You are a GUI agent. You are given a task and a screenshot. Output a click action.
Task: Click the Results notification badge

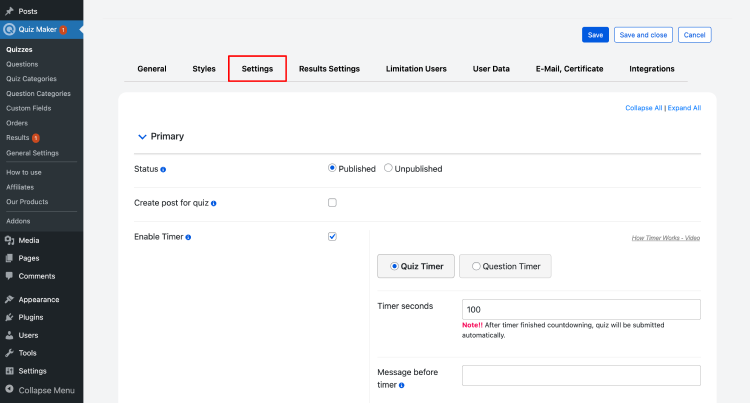35,138
